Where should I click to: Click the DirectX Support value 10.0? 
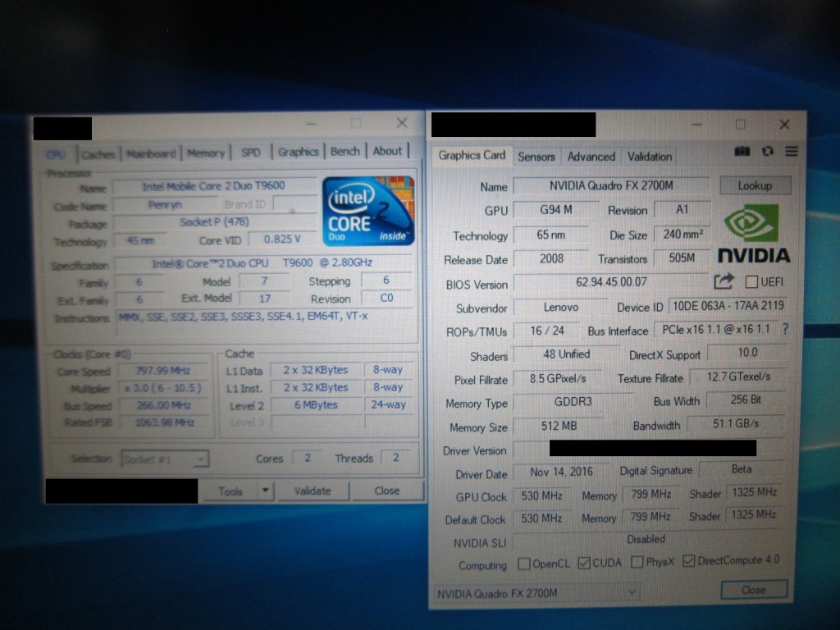tap(747, 353)
